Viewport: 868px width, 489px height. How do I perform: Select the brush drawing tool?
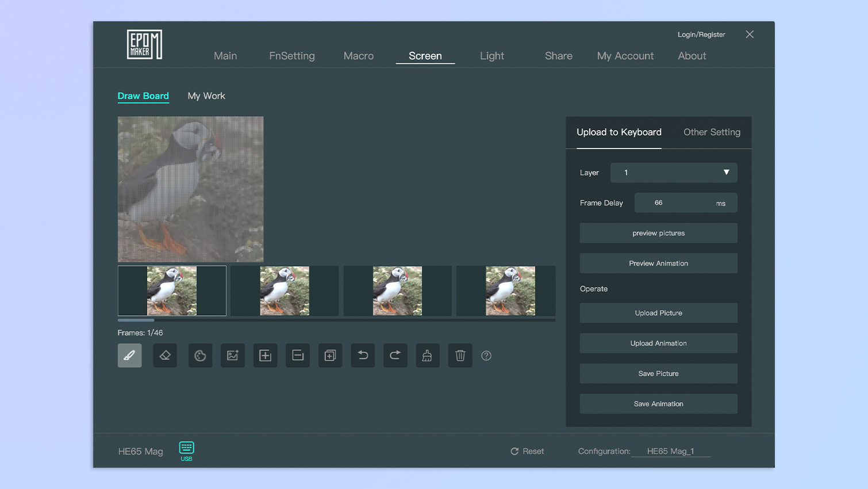pos(129,356)
